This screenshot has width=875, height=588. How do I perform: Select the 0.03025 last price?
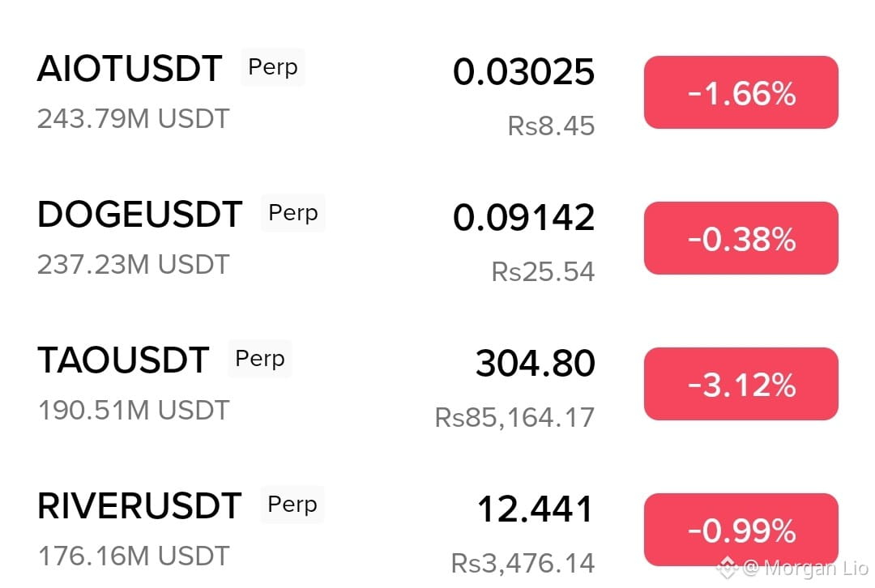click(523, 72)
